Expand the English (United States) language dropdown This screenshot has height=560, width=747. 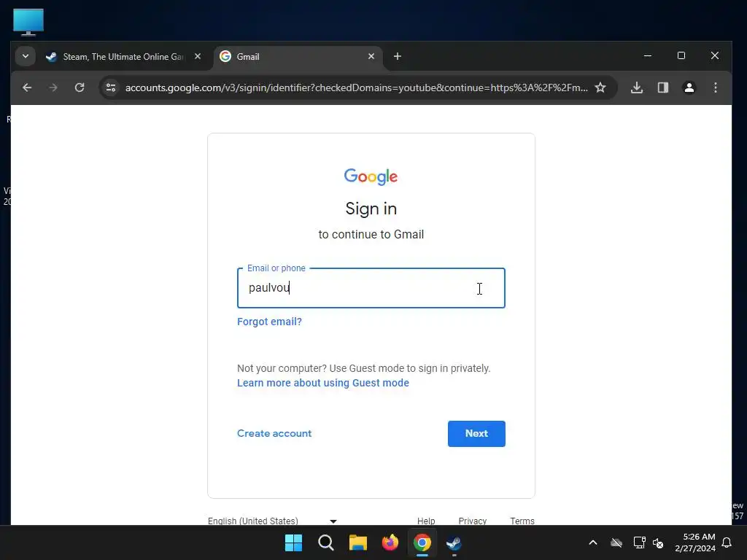272,521
